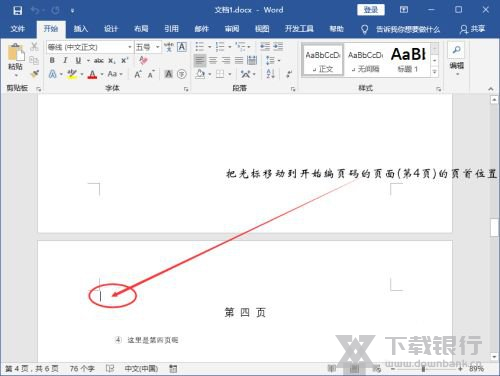
Task: Click the Undo arrow in quick access toolbar
Action: tap(35, 10)
